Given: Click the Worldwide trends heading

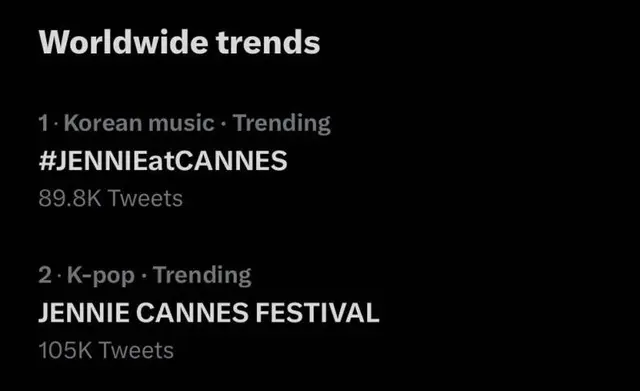Looking at the screenshot, I should (x=179, y=42).
